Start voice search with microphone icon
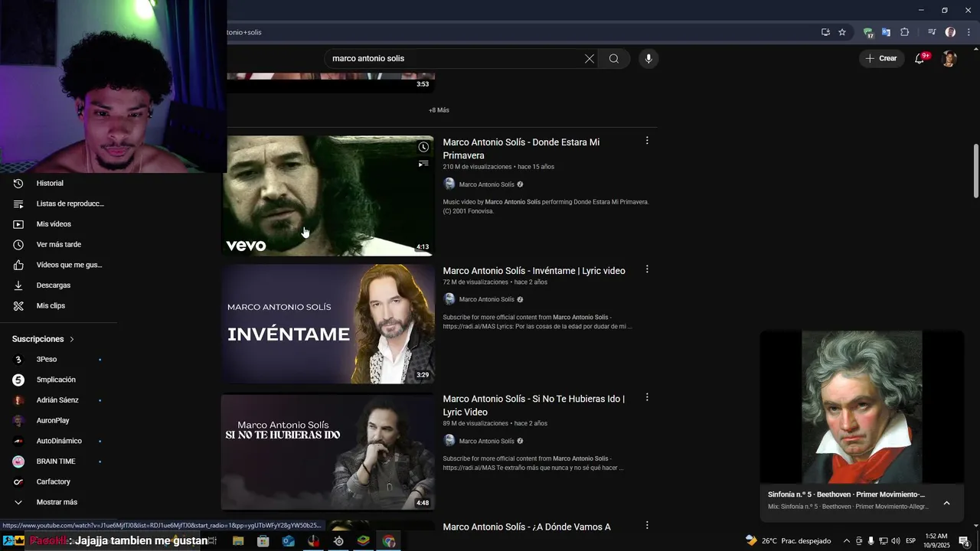Viewport: 980px width, 551px height. (648, 59)
